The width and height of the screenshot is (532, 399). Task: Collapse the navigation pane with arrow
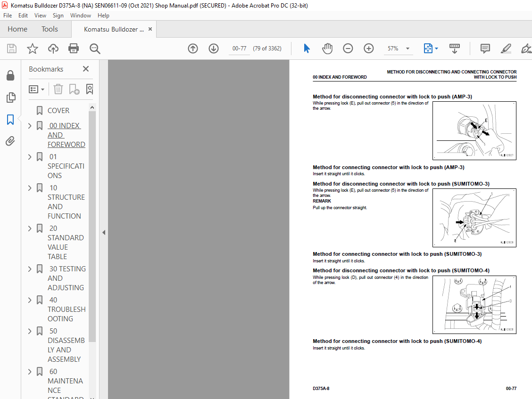point(104,233)
